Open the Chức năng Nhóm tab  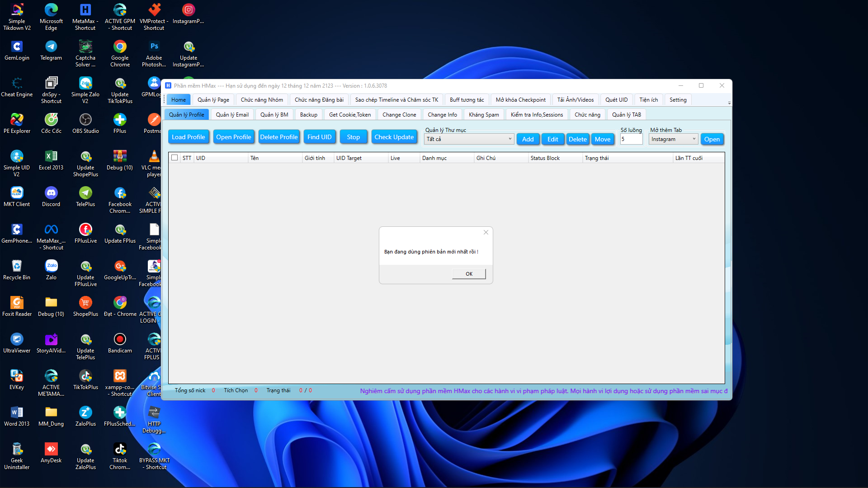coord(262,100)
